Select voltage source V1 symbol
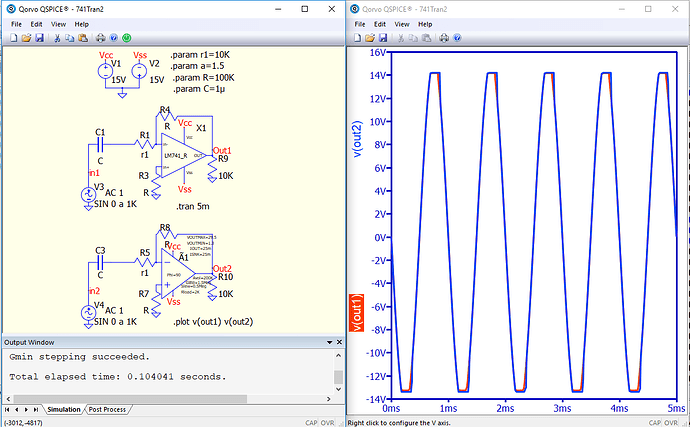Viewport: 690px width, 427px height. [105, 71]
